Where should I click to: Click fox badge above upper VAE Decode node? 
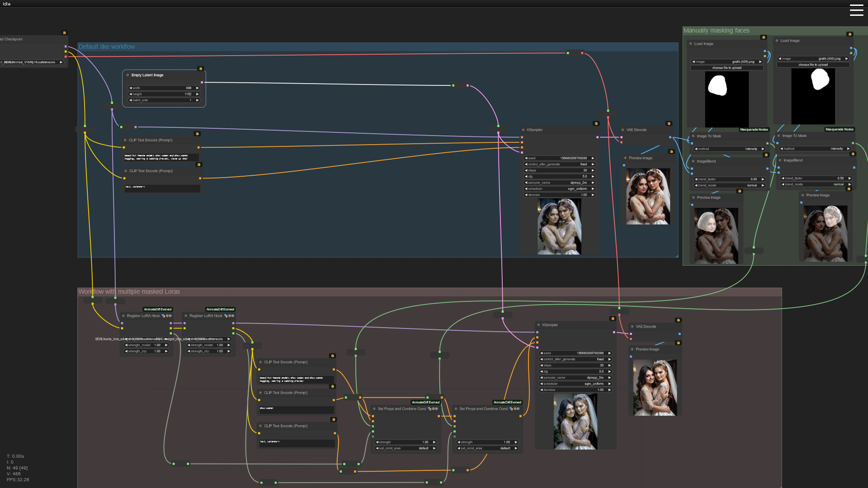[x=669, y=123]
